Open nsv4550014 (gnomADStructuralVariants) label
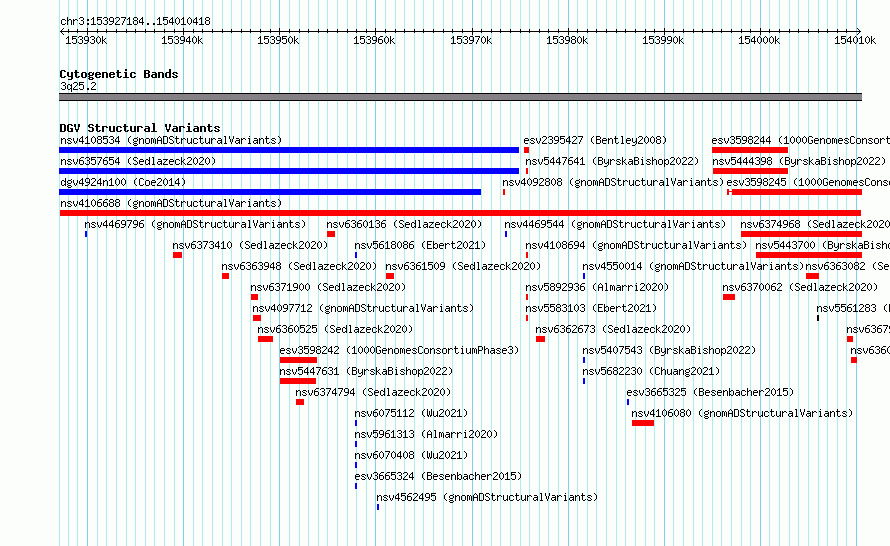Image resolution: width=890 pixels, height=546 pixels. tap(693, 266)
